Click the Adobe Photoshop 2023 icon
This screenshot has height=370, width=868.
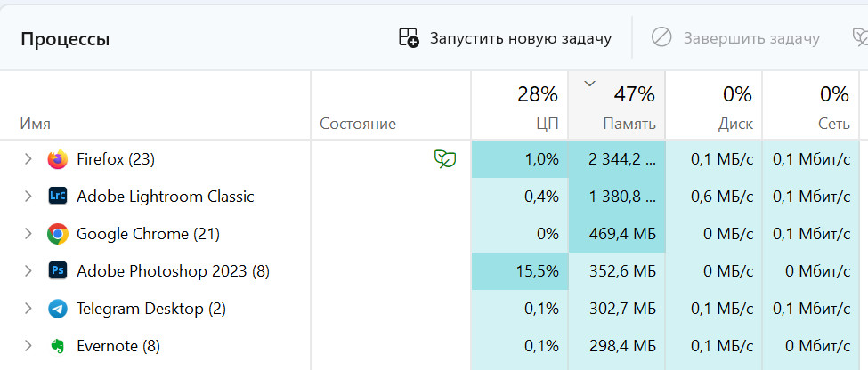click(58, 271)
